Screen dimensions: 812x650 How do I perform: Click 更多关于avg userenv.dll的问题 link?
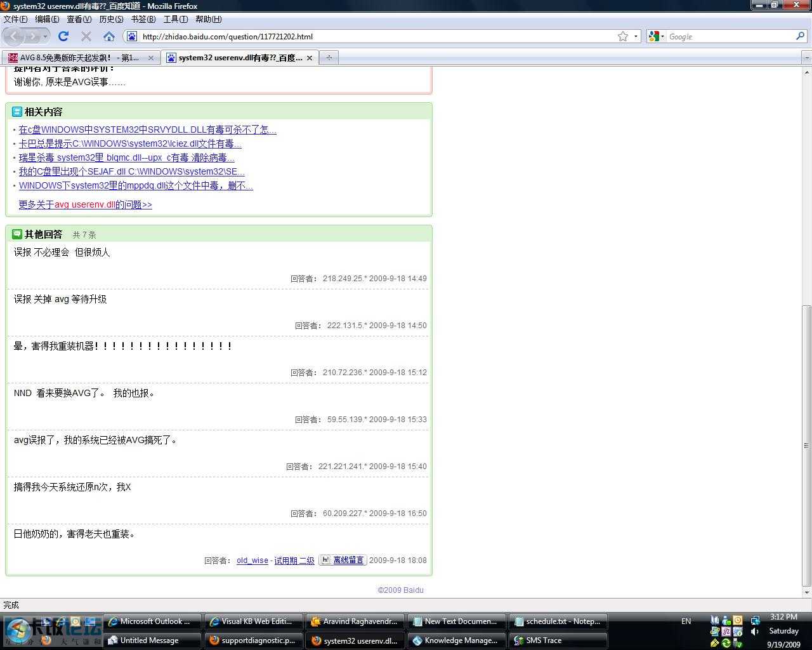tap(85, 204)
